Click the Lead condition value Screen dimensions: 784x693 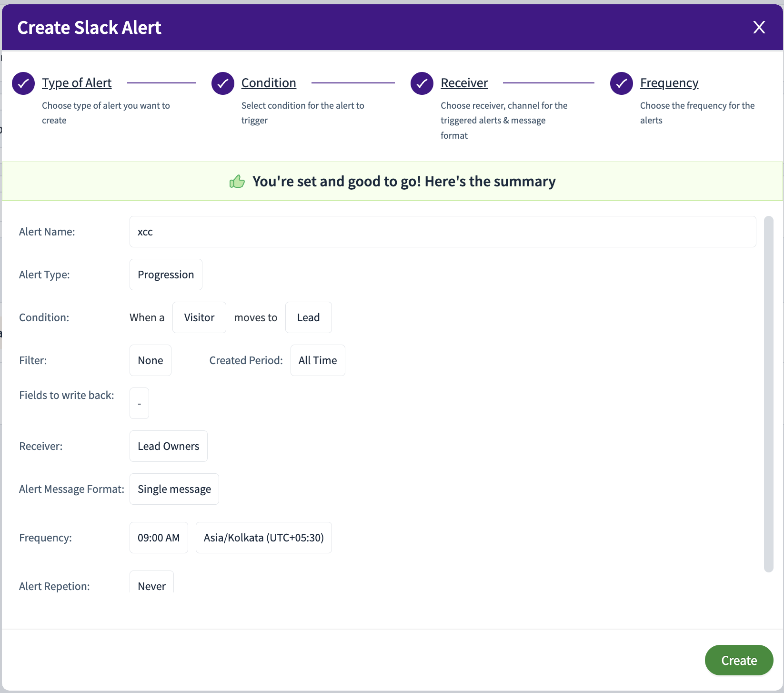(x=309, y=317)
